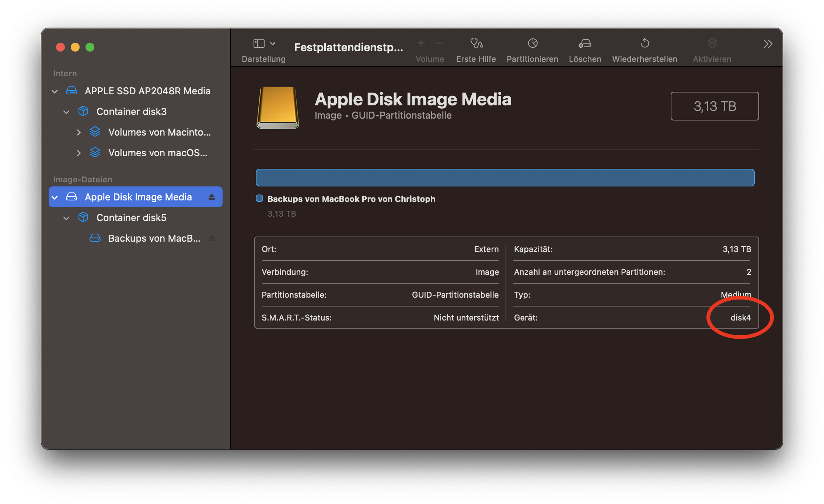
Task: Collapse Apple Disk Image Media chevron
Action: pyautogui.click(x=55, y=197)
